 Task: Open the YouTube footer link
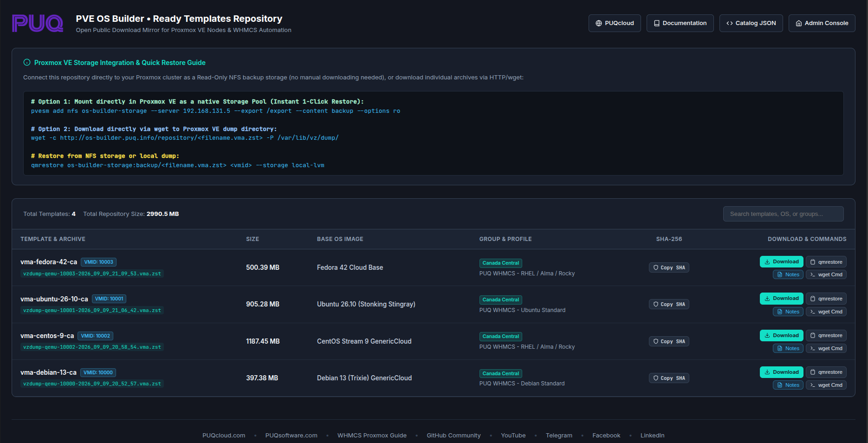pos(513,436)
